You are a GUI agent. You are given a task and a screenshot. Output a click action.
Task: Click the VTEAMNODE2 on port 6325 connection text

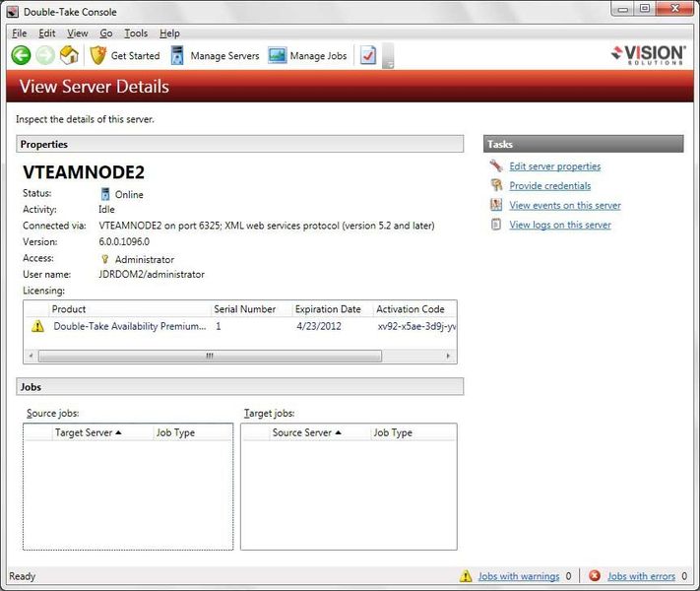click(267, 226)
